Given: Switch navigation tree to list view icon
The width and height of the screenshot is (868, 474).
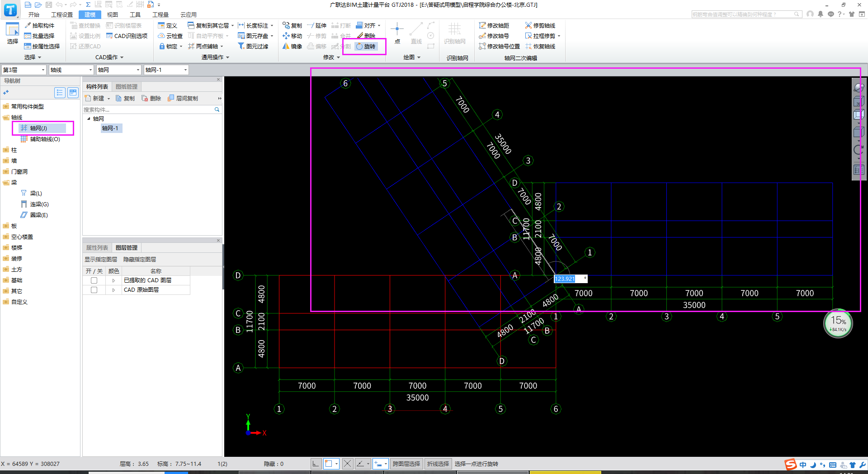Looking at the screenshot, I should point(60,93).
